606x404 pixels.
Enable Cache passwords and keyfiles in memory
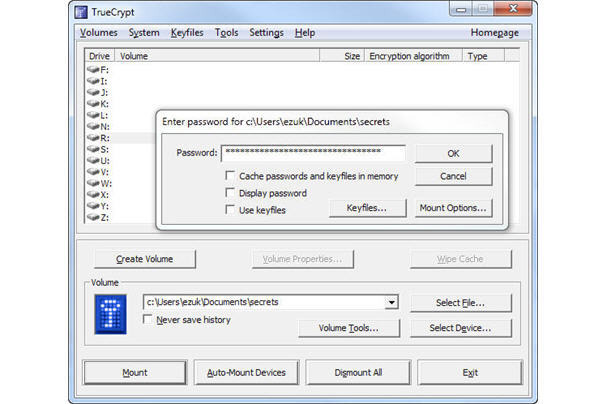click(x=230, y=176)
